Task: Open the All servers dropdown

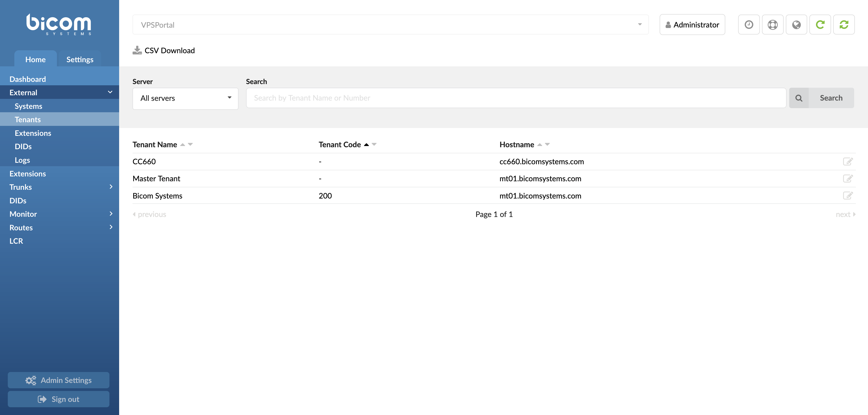Action: (185, 98)
